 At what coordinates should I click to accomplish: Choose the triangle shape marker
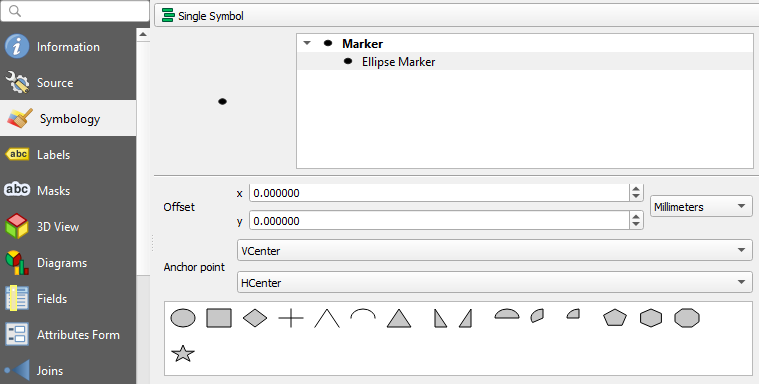tap(399, 319)
